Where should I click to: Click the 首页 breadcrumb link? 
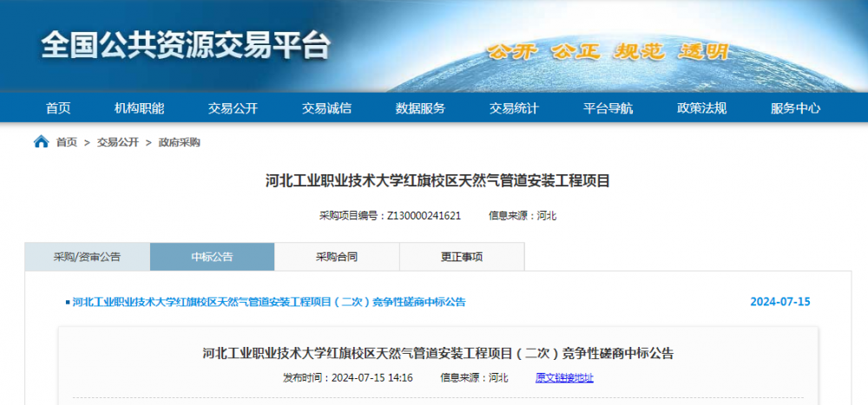67,143
